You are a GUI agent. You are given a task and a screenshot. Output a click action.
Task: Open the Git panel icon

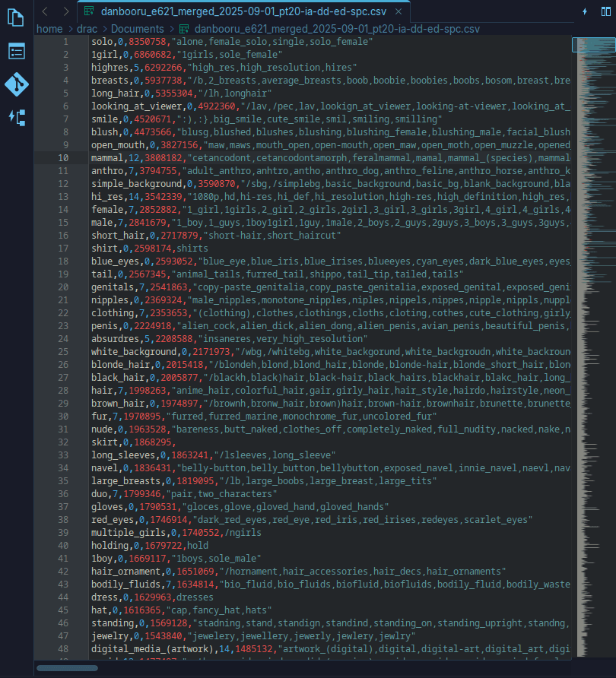point(17,84)
